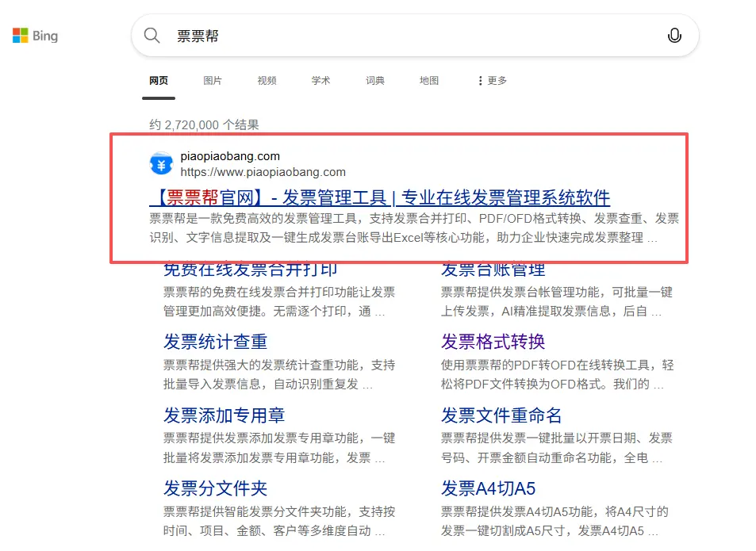Open the 地图 search tab
Image resolution: width=756 pixels, height=551 pixels.
point(429,81)
